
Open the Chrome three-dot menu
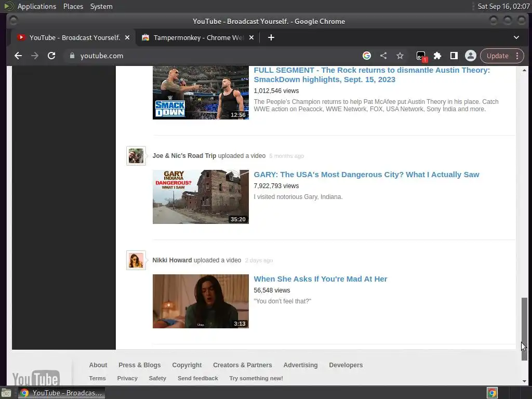517,56
